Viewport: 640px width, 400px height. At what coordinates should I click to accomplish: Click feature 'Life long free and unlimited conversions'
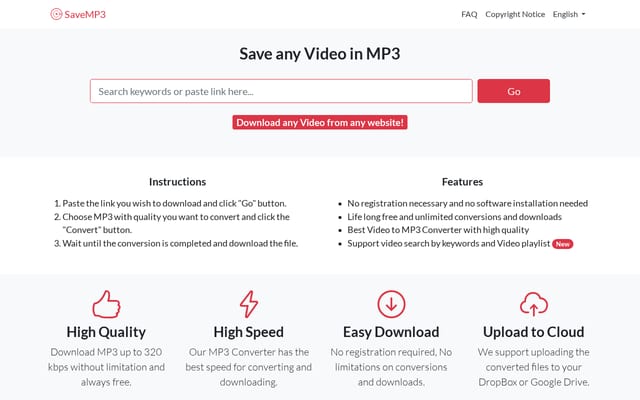(x=455, y=217)
